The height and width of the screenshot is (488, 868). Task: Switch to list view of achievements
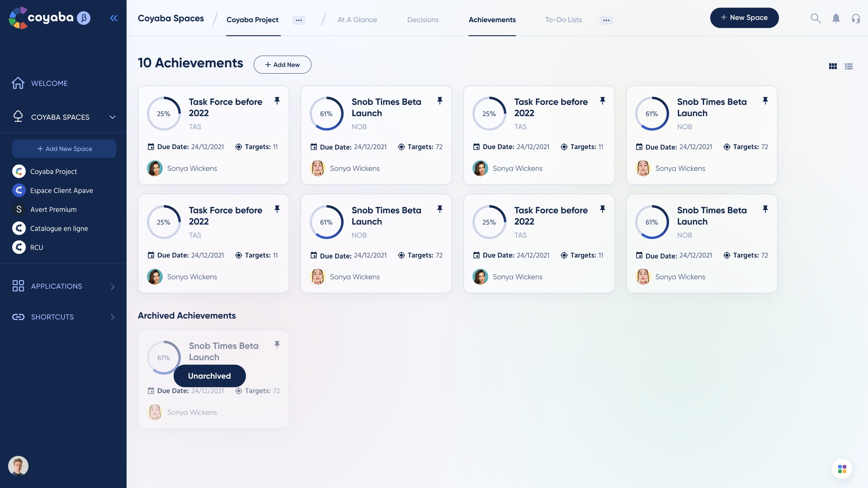tap(848, 66)
